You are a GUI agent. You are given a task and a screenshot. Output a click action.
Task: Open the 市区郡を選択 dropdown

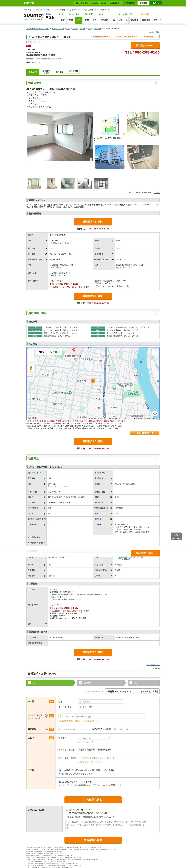point(104,750)
